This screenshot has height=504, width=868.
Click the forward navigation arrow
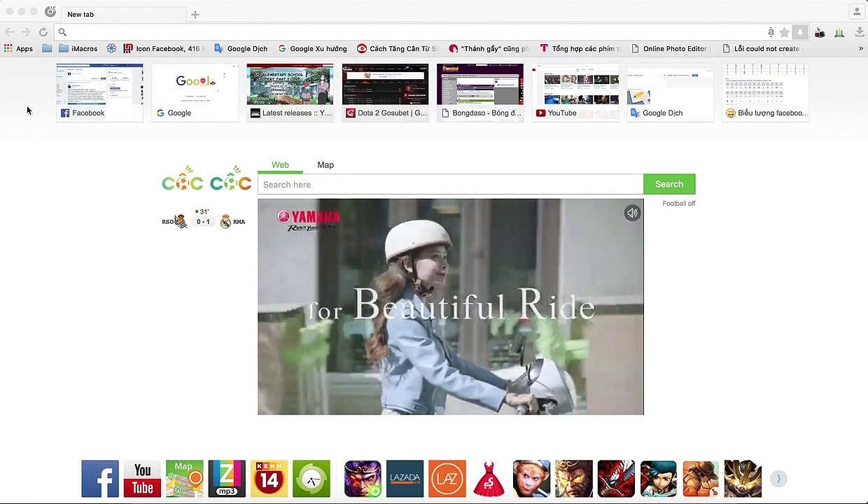point(26,32)
